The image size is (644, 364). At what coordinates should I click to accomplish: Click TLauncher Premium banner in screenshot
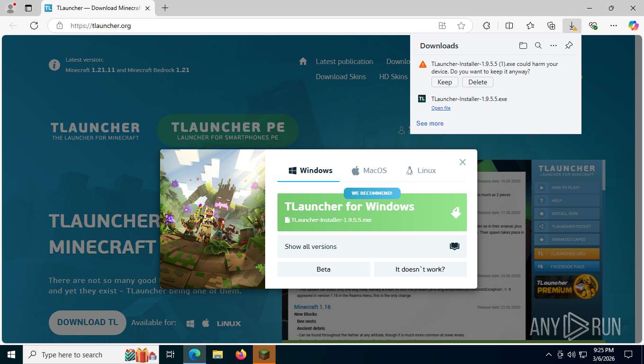click(567, 287)
